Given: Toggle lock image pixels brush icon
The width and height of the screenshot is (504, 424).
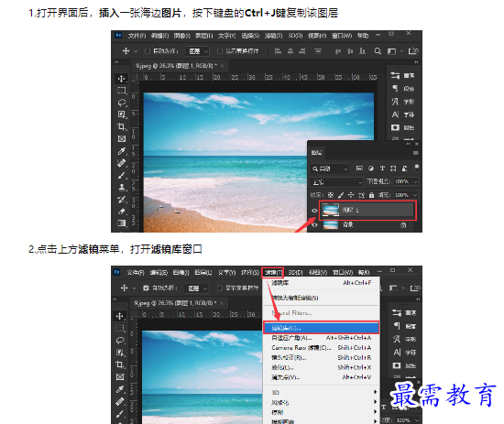Looking at the screenshot, I should tap(341, 195).
